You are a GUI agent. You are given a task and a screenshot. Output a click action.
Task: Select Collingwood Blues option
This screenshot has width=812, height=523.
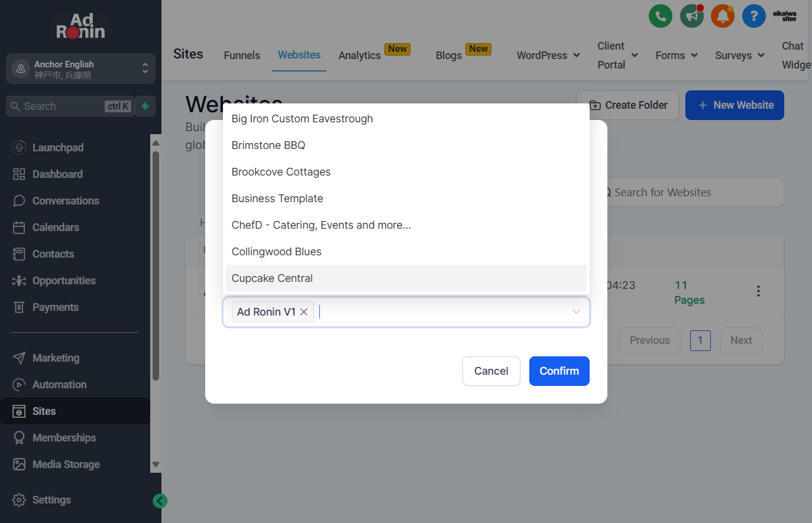[406, 252]
